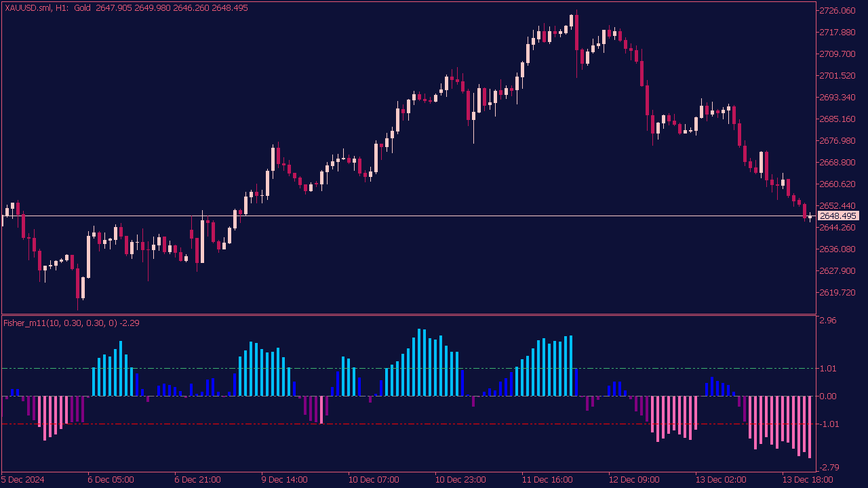Click the 13 Dec 02:00 time label
This screenshot has width=868, height=488.
click(x=721, y=480)
